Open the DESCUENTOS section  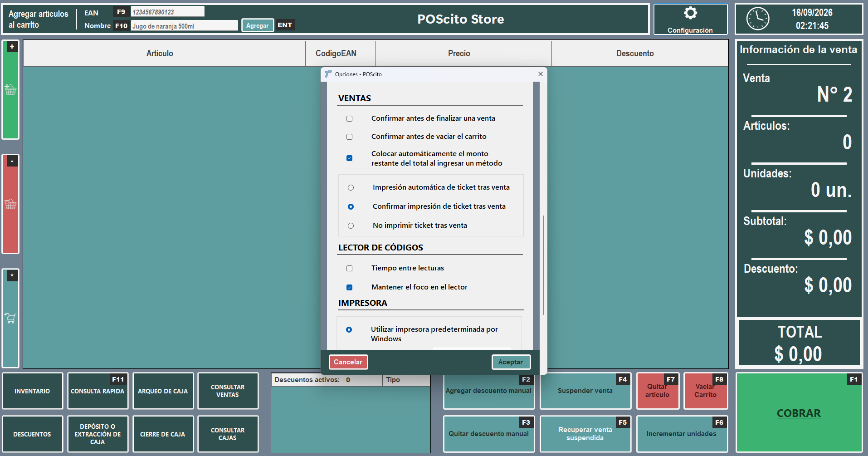[32, 434]
